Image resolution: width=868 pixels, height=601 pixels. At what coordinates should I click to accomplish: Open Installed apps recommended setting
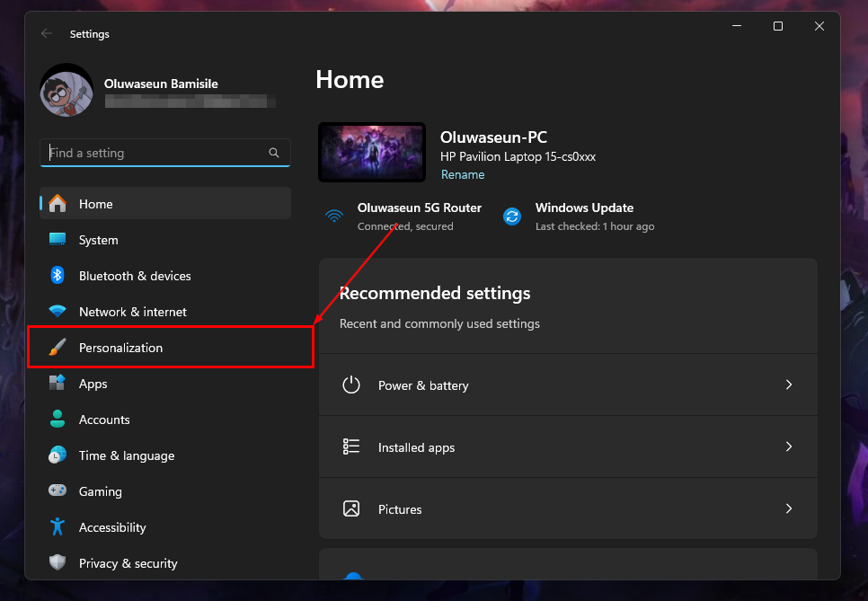click(568, 447)
